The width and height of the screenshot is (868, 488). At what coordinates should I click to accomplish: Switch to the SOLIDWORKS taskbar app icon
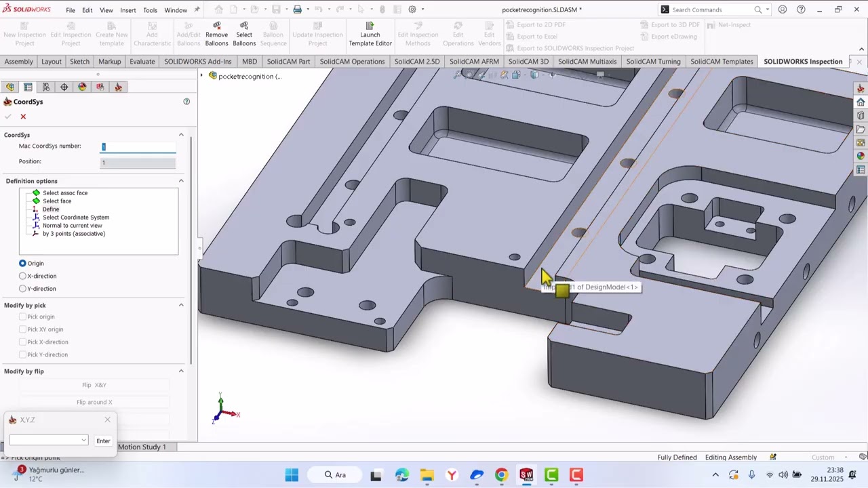(526, 474)
